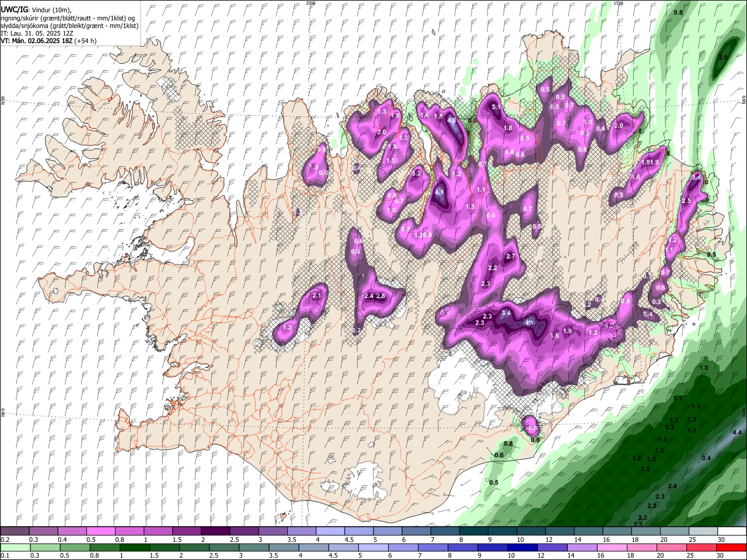The image size is (747, 560).
Task: Click the '3.1' precipitation value on the map
Action: (x=496, y=107)
